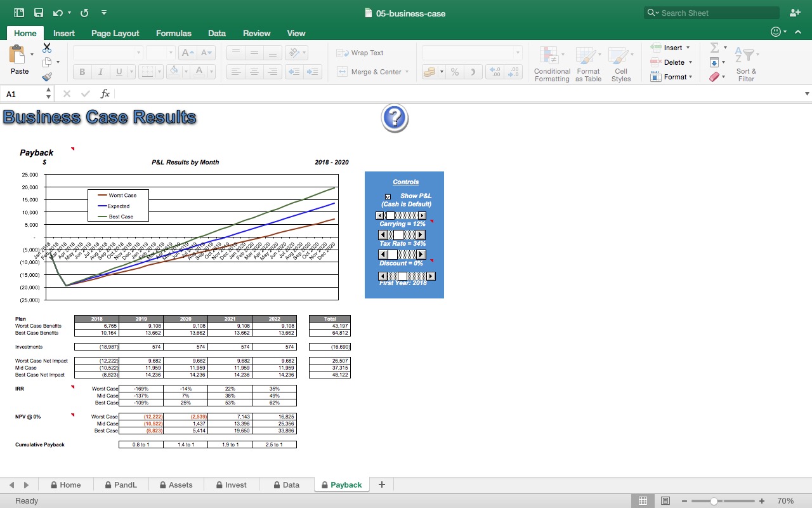Click the Save icon in the title bar
Screen dimensions: 812x508
39,13
